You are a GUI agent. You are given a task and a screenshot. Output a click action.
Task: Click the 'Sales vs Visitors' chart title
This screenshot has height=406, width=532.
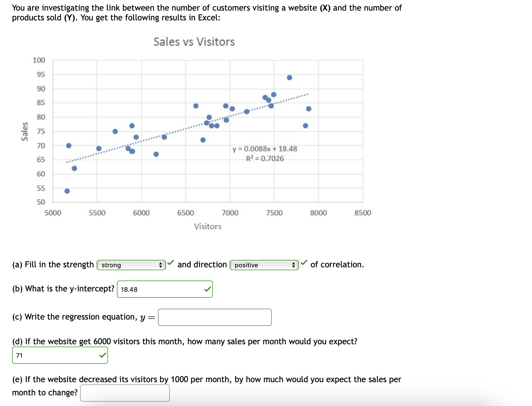(x=194, y=42)
